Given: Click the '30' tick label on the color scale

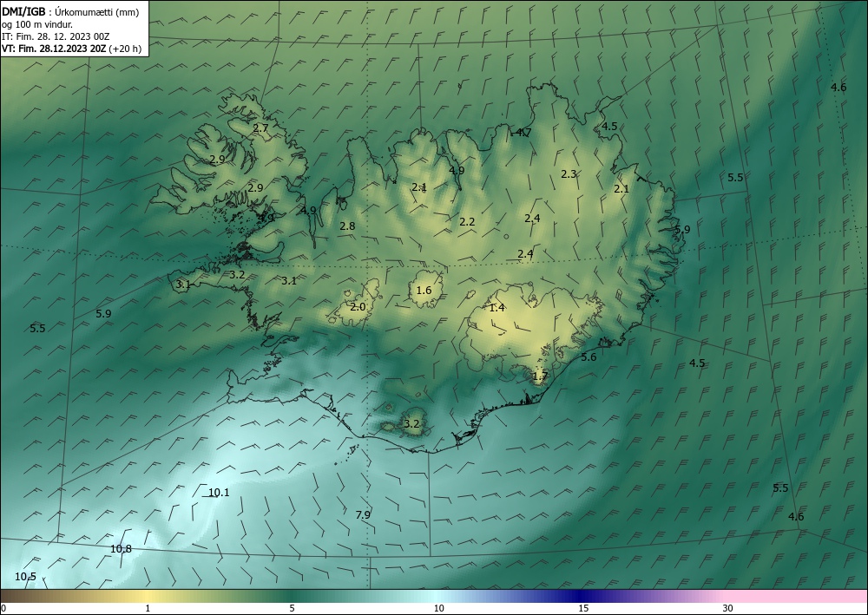Looking at the screenshot, I should [728, 609].
